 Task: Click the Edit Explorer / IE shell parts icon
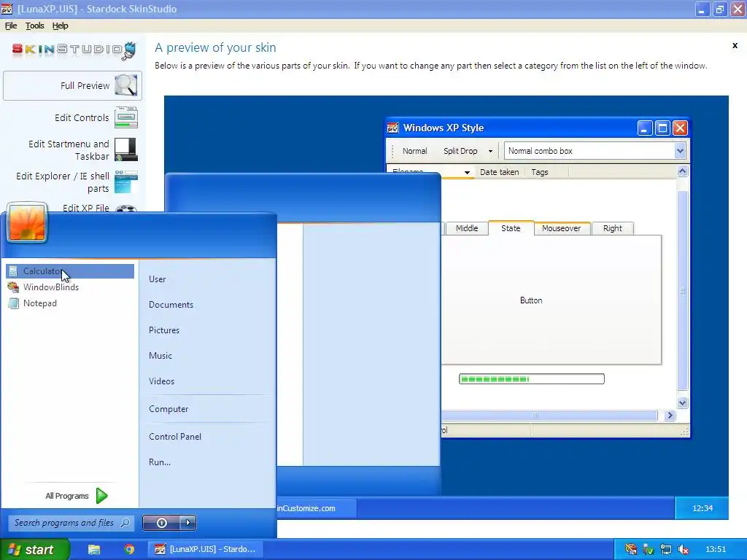coord(125,182)
